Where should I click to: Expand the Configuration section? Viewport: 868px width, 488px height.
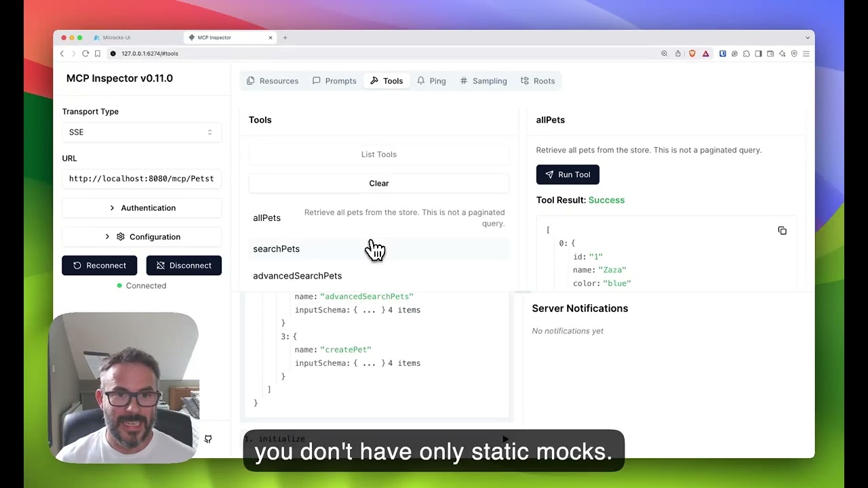coord(141,237)
